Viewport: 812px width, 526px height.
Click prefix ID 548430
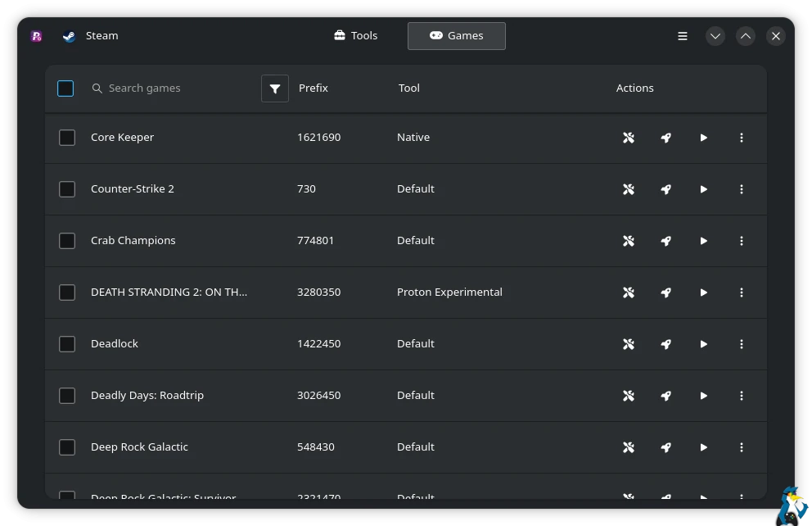pyautogui.click(x=316, y=447)
